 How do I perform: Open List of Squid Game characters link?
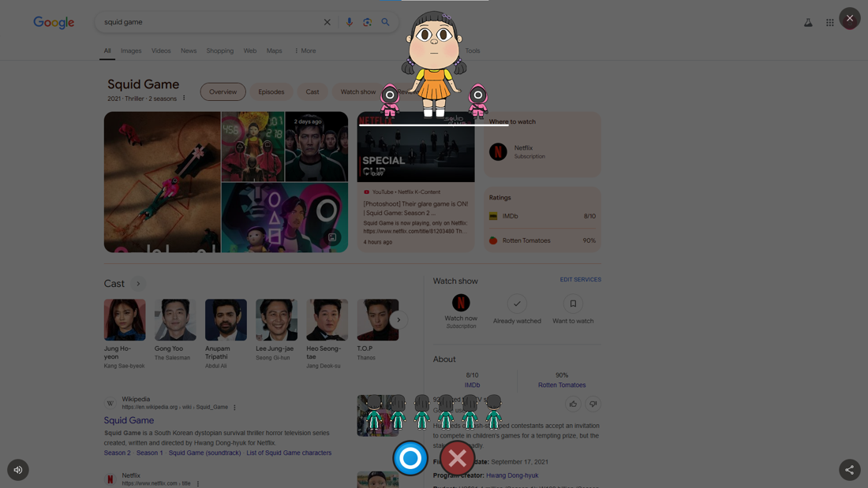[x=289, y=453]
